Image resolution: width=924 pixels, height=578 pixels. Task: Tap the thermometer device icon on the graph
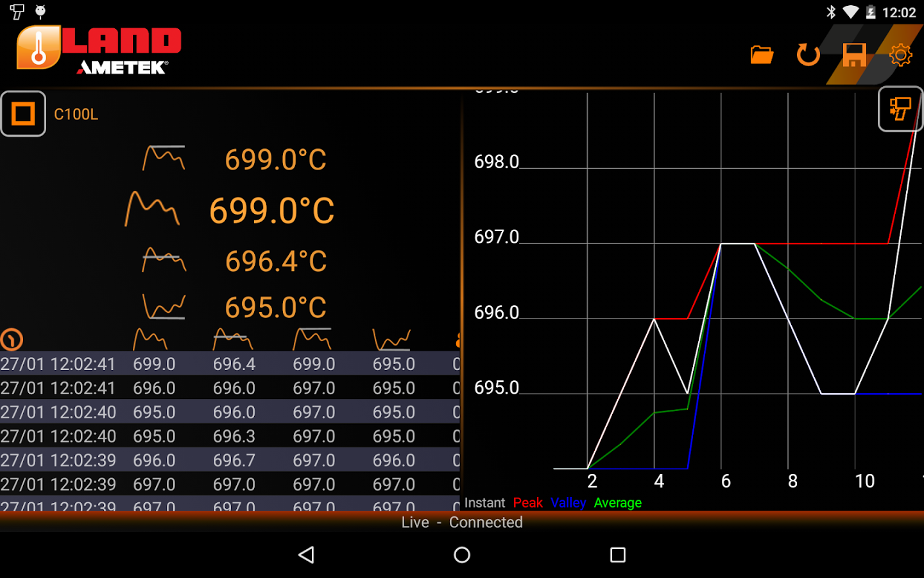click(900, 109)
